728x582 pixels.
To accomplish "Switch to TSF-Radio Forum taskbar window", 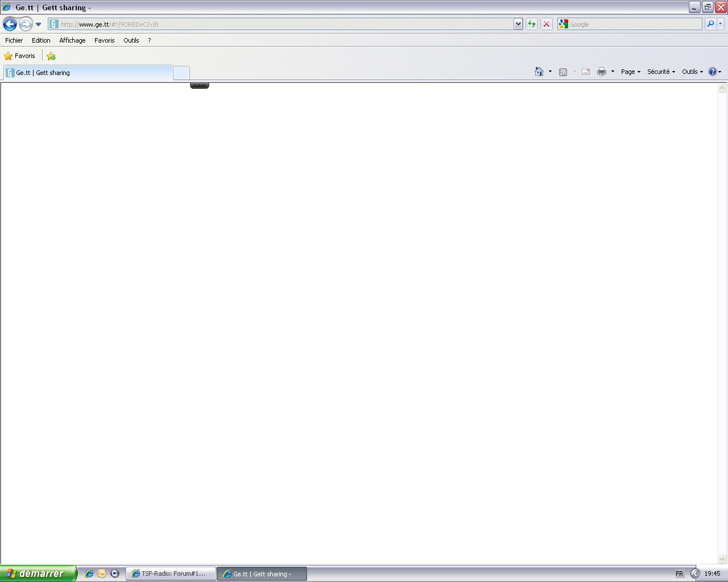I will (x=171, y=573).
